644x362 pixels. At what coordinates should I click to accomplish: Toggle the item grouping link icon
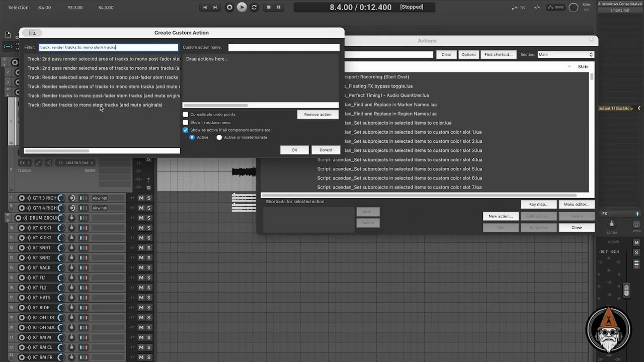(8, 46)
